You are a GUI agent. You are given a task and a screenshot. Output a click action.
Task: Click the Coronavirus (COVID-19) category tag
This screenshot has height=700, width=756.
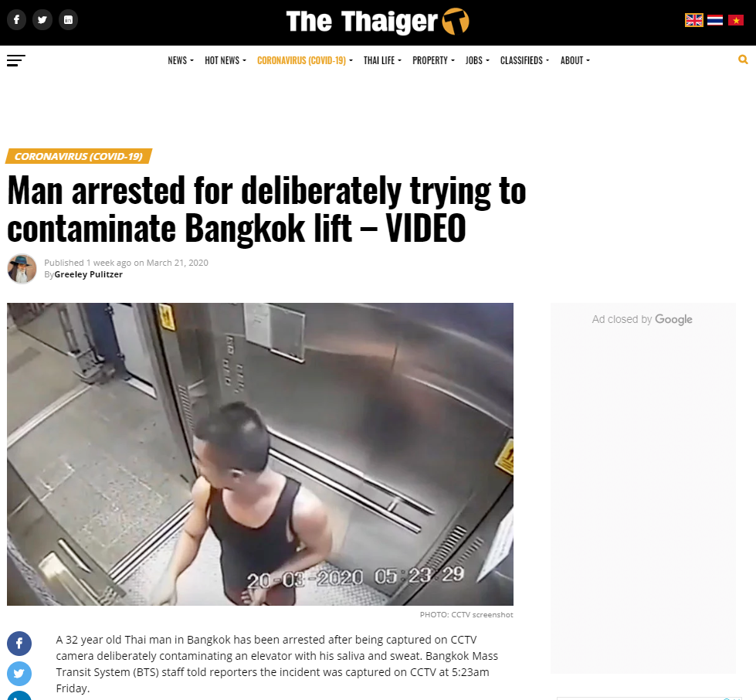pos(79,156)
